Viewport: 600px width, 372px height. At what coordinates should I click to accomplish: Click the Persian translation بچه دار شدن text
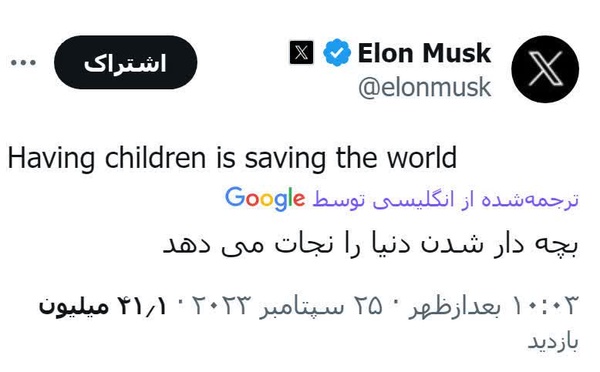click(370, 245)
